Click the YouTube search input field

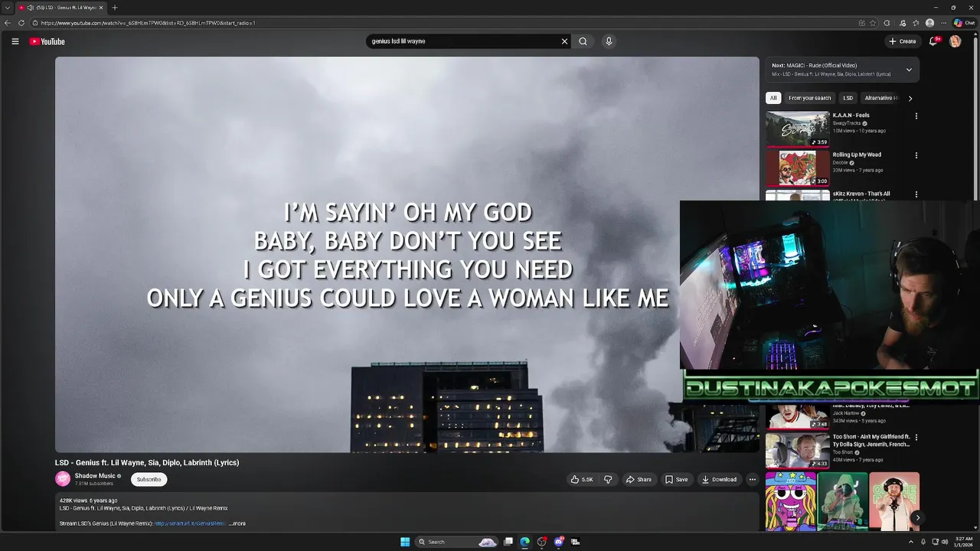tap(463, 41)
